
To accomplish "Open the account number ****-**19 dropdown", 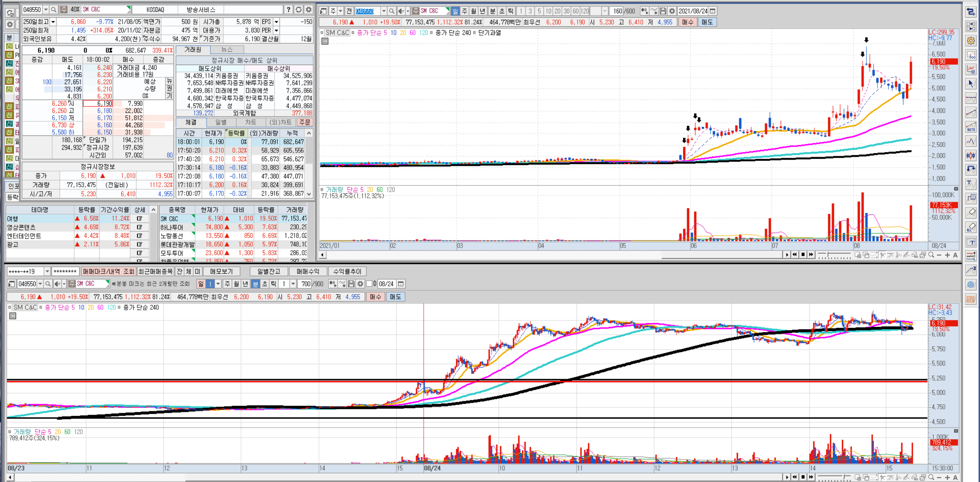I will pos(47,271).
